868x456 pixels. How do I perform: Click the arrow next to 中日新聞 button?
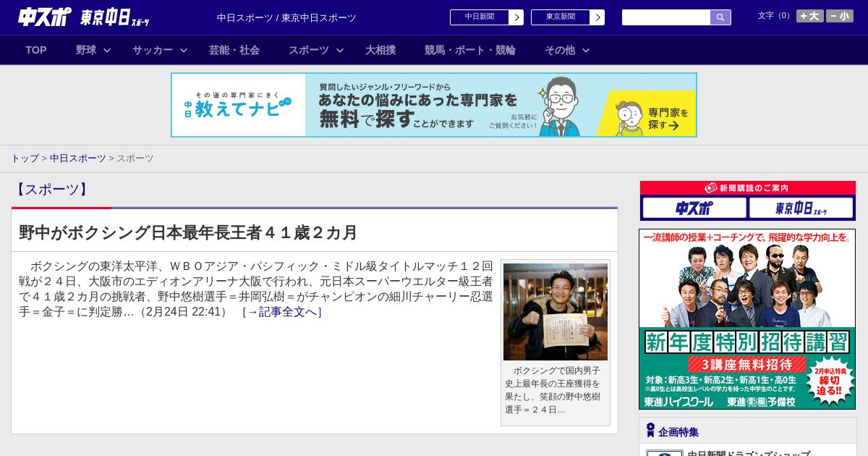click(x=516, y=17)
